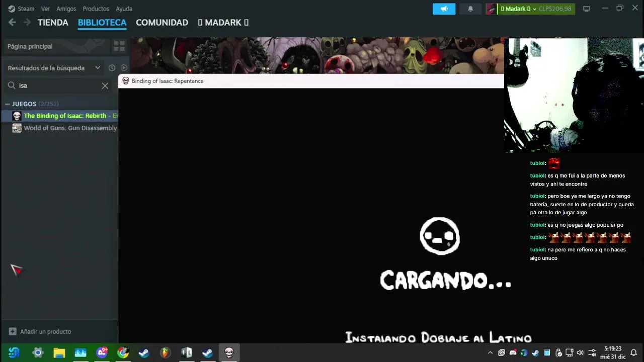Open the MADARK profile tab
Screen dimensions: 644x362
pyautogui.click(x=223, y=23)
